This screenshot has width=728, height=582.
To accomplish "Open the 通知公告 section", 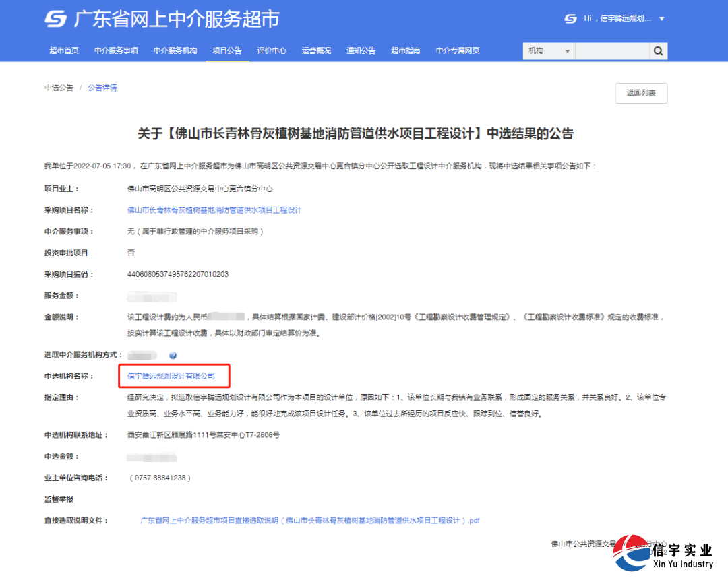I will [361, 50].
